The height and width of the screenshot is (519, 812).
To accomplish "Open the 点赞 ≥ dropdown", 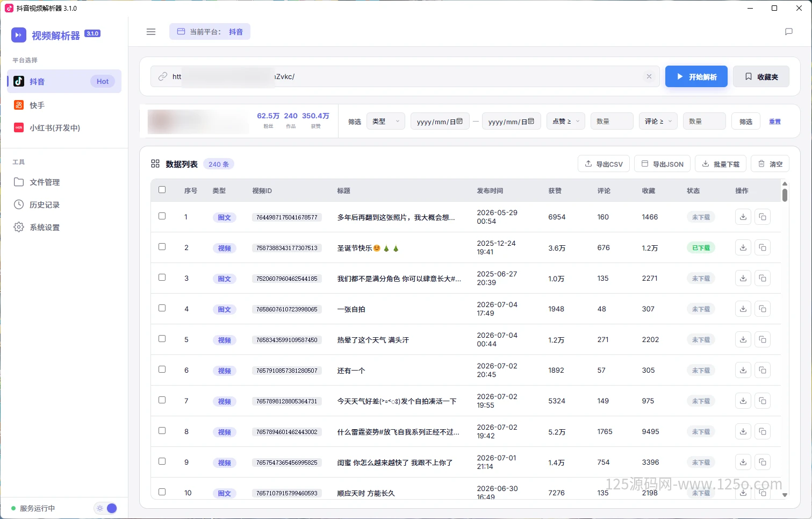I will point(566,122).
